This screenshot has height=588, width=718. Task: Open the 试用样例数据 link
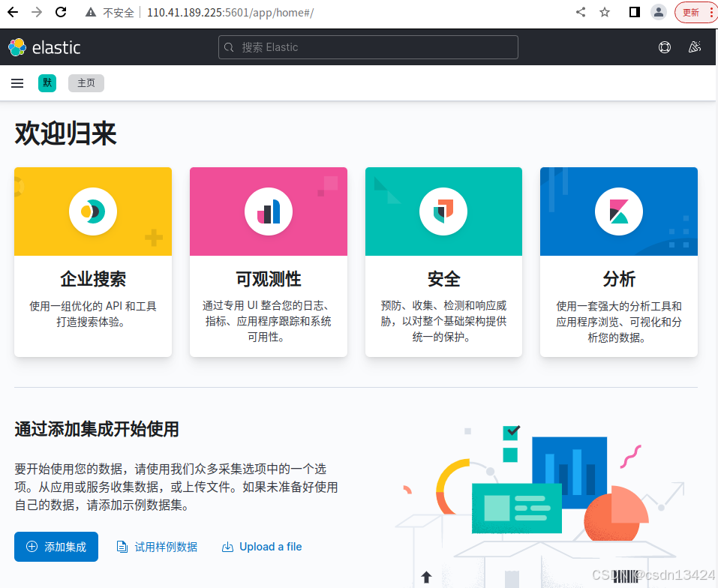tap(157, 547)
